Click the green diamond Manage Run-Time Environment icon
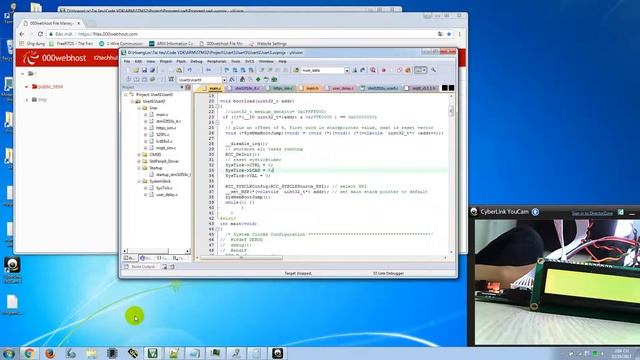 tap(258, 79)
